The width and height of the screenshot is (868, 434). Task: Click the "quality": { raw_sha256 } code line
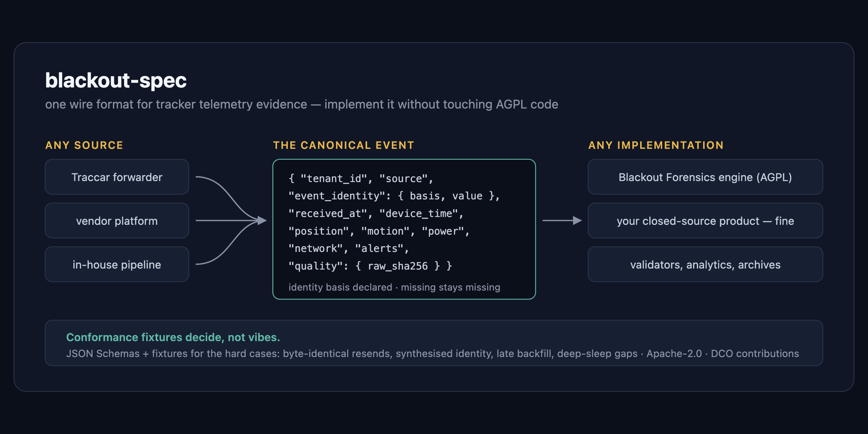pos(370,266)
